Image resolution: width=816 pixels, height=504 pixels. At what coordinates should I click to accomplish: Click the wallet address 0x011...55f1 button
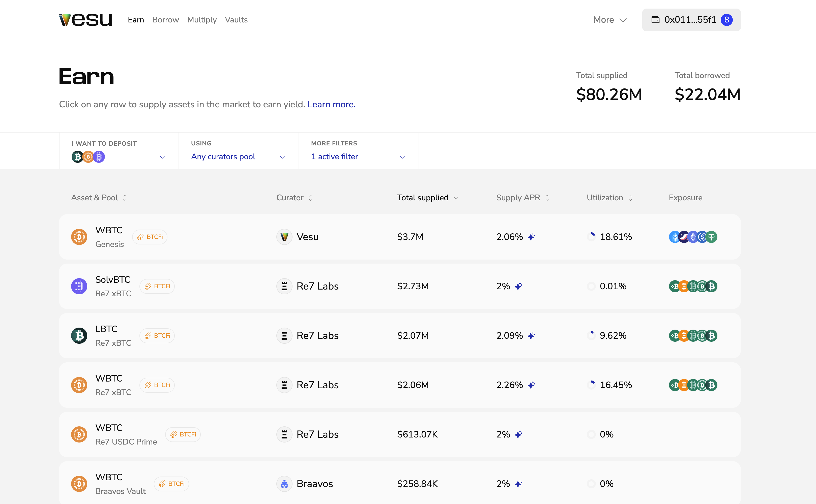point(691,20)
